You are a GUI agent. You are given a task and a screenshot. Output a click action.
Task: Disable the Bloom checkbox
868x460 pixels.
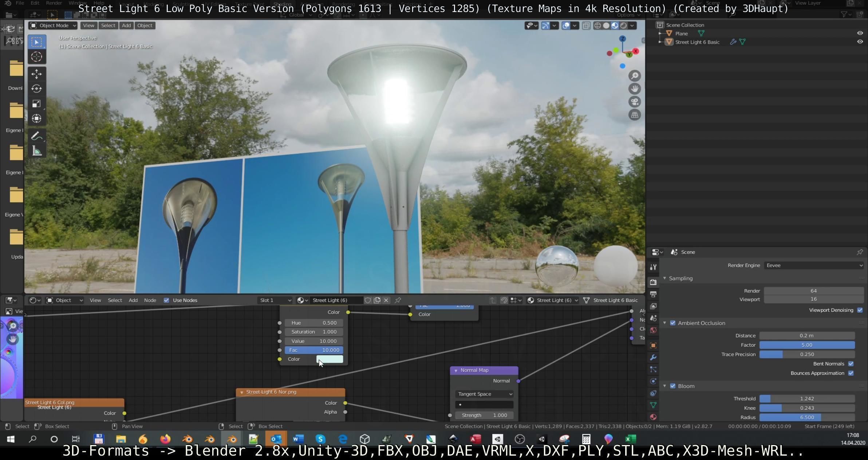point(673,386)
